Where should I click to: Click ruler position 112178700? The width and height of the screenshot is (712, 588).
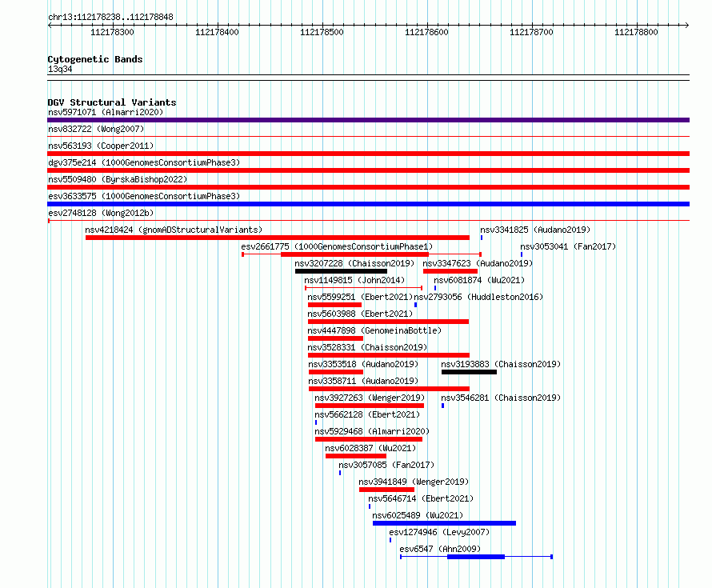(531, 32)
